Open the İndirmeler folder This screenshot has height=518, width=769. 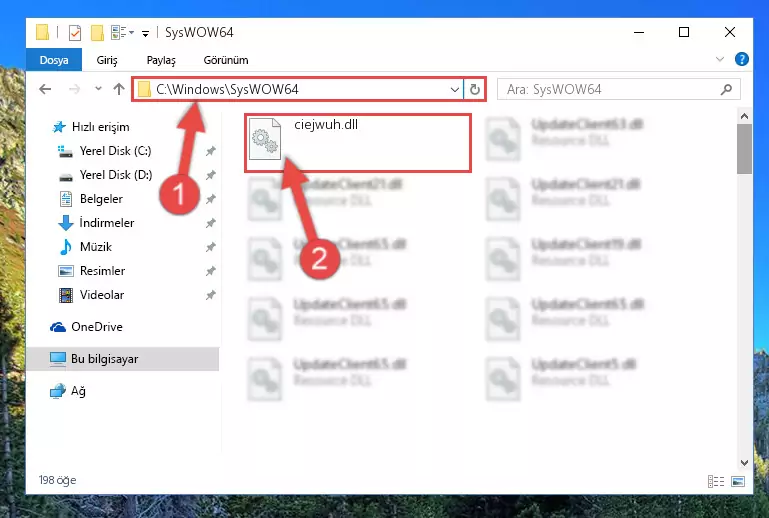(x=106, y=223)
